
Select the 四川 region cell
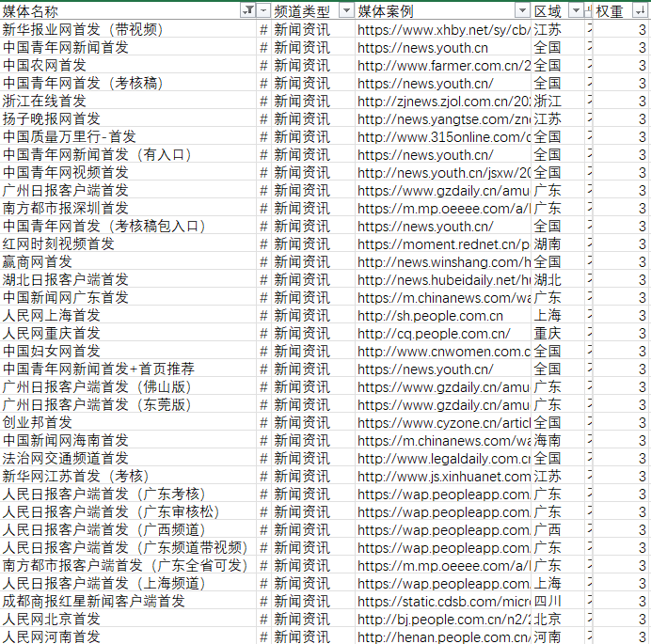pyautogui.click(x=548, y=602)
